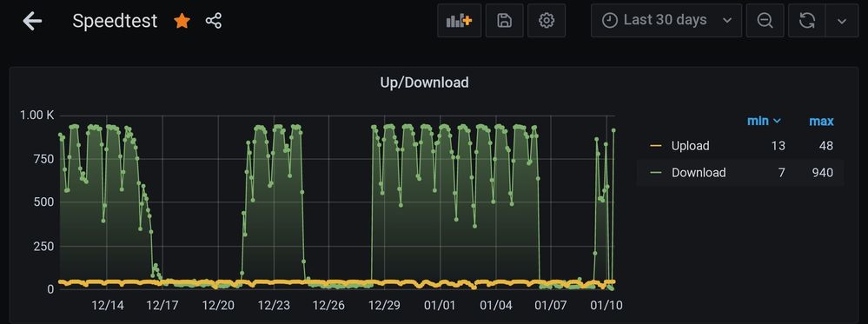Click the 12/14 x-axis date label
Image resolution: width=868 pixels, height=324 pixels.
(108, 305)
